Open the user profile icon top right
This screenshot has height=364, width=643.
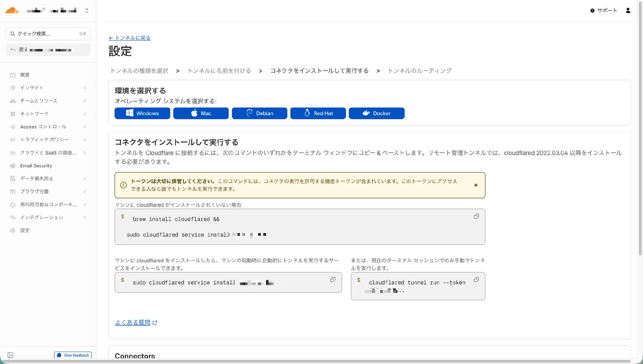628,10
